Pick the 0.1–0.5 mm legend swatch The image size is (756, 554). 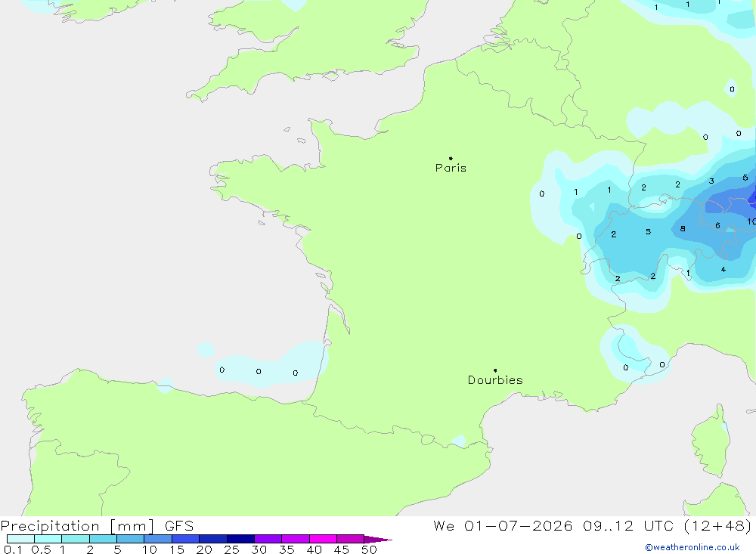20,539
